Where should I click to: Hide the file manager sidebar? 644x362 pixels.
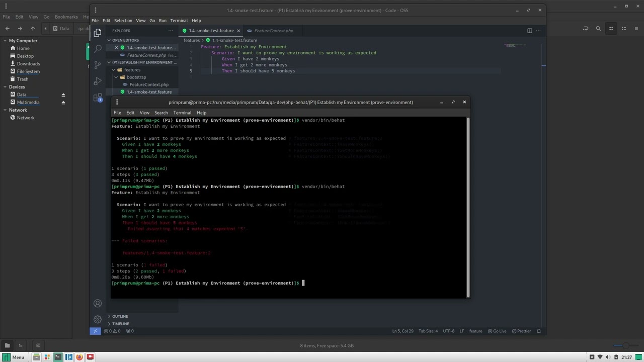point(38,345)
